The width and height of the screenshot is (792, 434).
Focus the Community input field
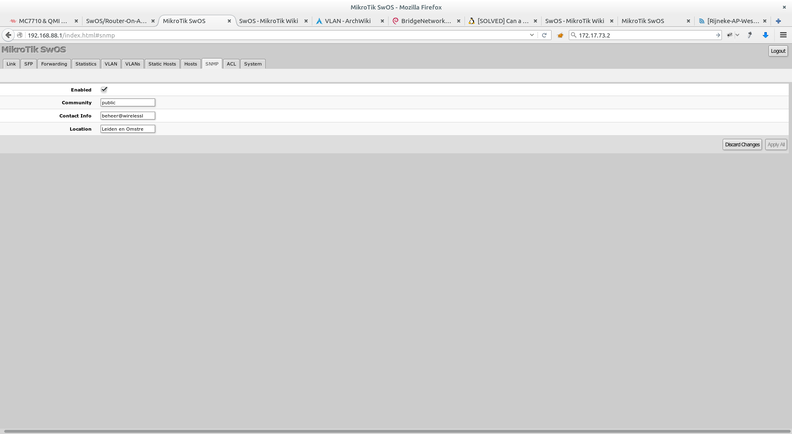point(128,103)
